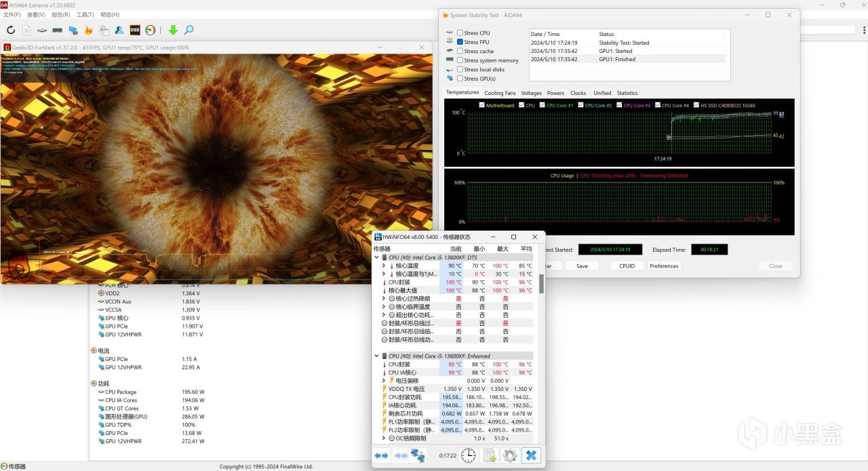Click the Preferences button
This screenshot has height=471, width=868.
[664, 266]
